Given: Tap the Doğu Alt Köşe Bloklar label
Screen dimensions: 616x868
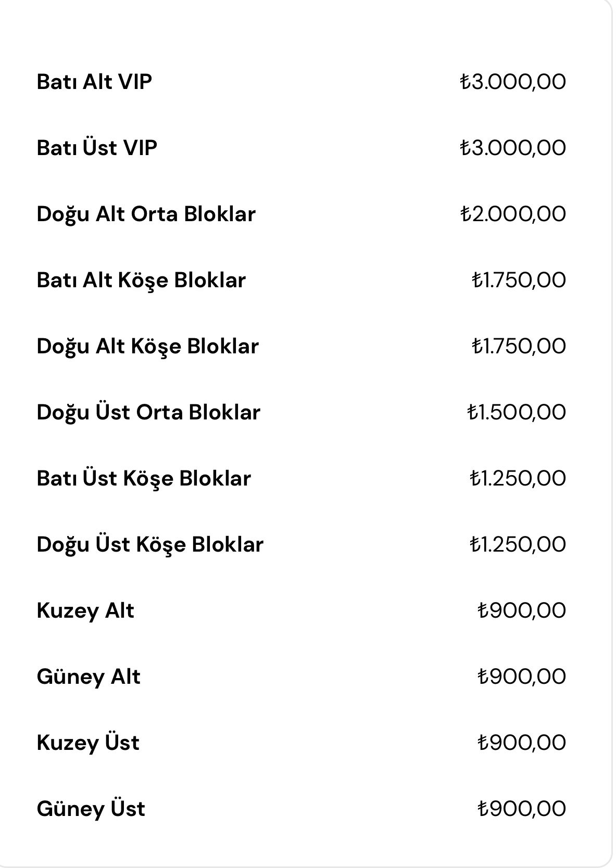Looking at the screenshot, I should (147, 347).
